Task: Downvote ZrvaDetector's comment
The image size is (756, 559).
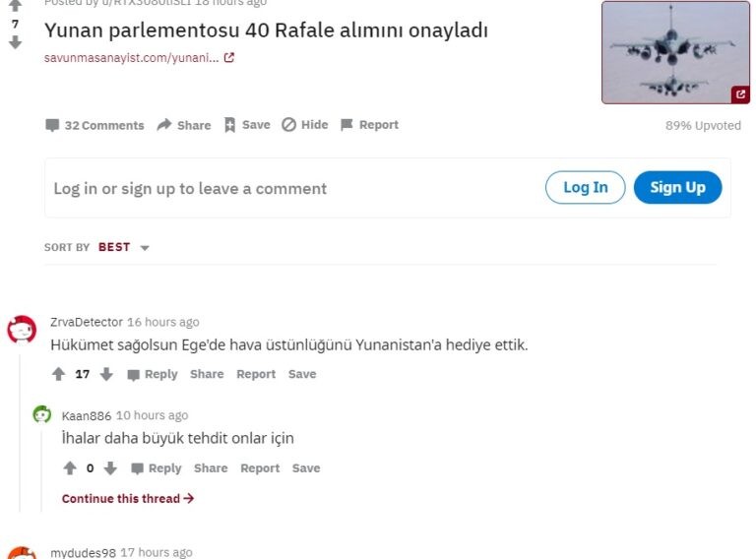Action: (x=106, y=374)
